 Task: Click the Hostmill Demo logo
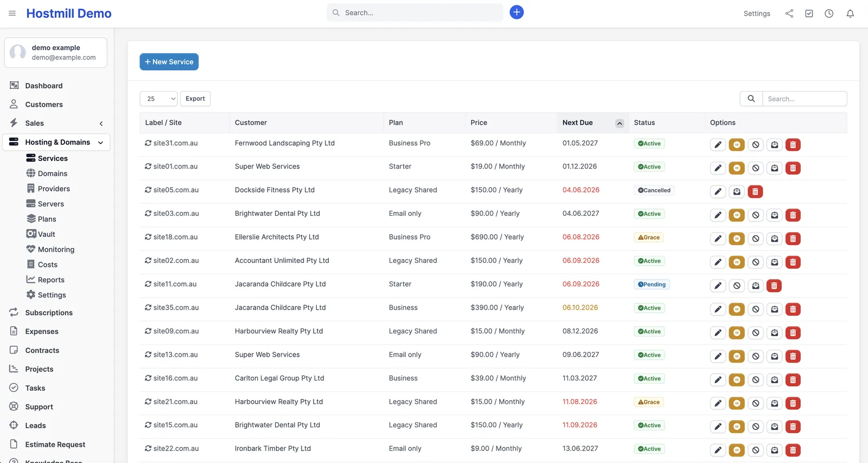[x=69, y=14]
